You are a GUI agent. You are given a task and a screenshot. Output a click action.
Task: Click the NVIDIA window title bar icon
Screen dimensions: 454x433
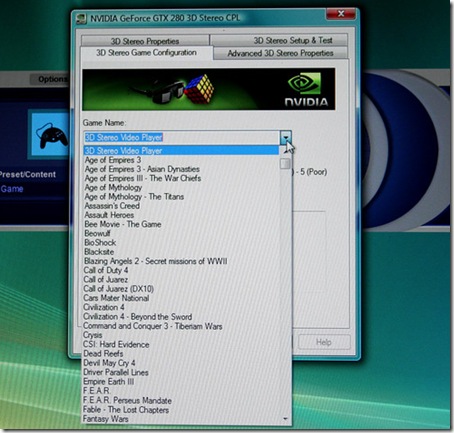point(81,18)
